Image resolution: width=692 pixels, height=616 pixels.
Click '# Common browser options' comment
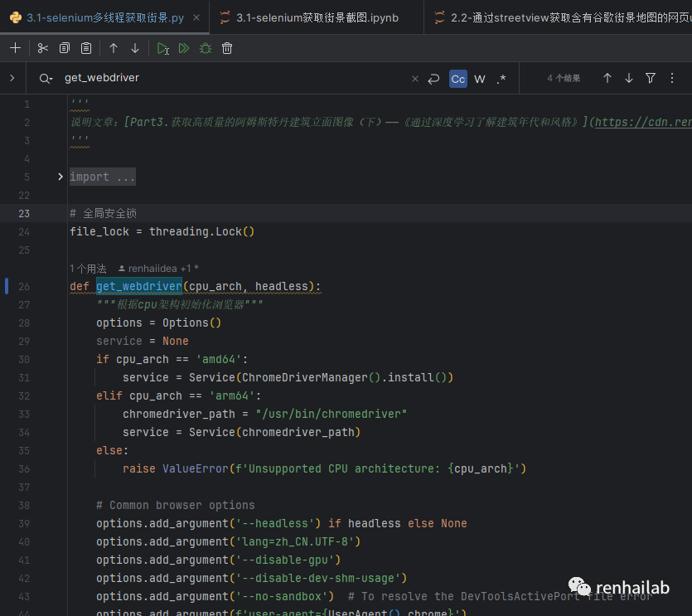click(x=176, y=505)
